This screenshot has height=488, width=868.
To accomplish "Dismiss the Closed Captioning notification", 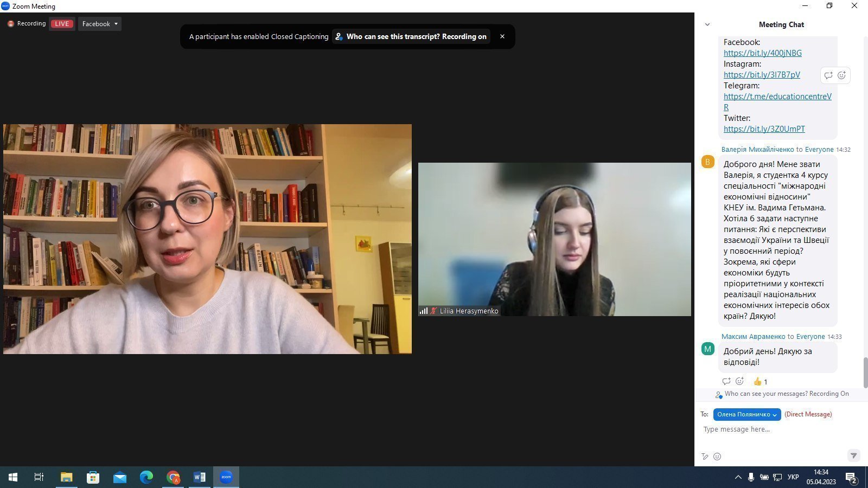I will (502, 36).
